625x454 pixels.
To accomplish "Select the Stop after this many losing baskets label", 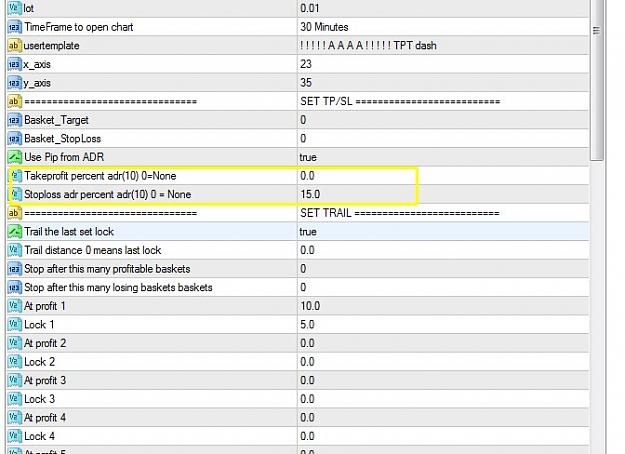I will point(118,287).
